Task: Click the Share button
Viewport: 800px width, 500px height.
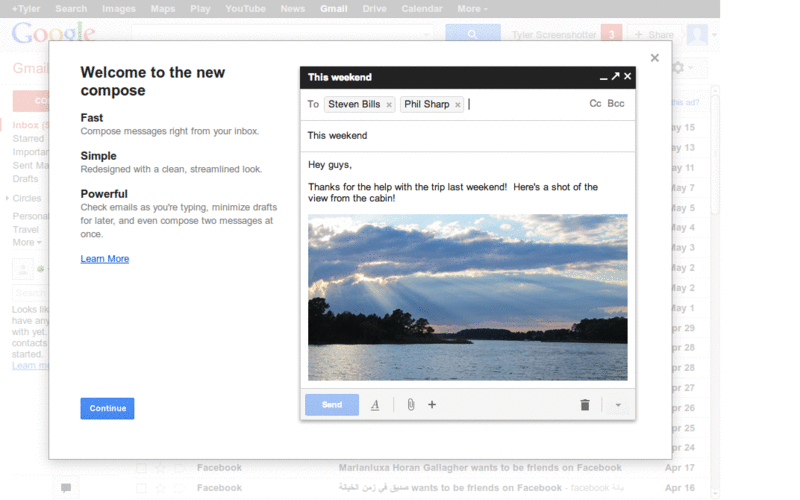Action: point(655,34)
